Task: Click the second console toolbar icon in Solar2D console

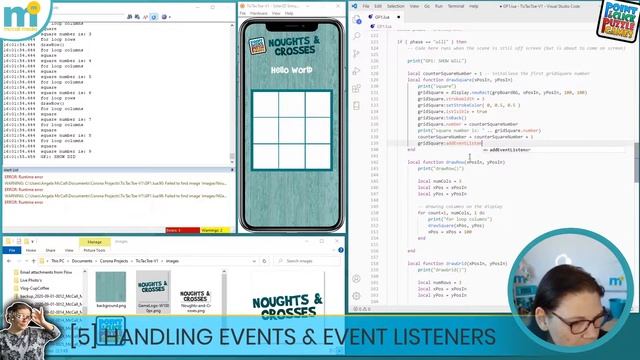Action: coord(137,17)
